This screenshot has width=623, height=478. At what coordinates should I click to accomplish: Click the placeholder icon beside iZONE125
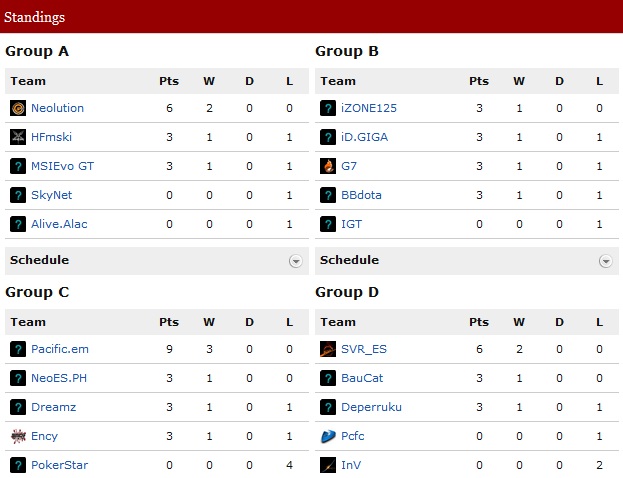coord(328,108)
